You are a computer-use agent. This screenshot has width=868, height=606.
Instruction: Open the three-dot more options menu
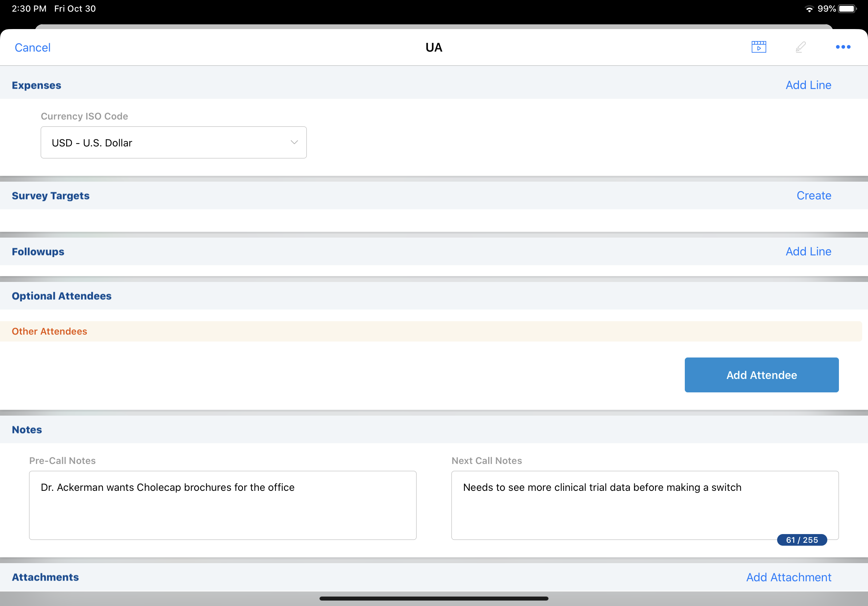pyautogui.click(x=843, y=47)
